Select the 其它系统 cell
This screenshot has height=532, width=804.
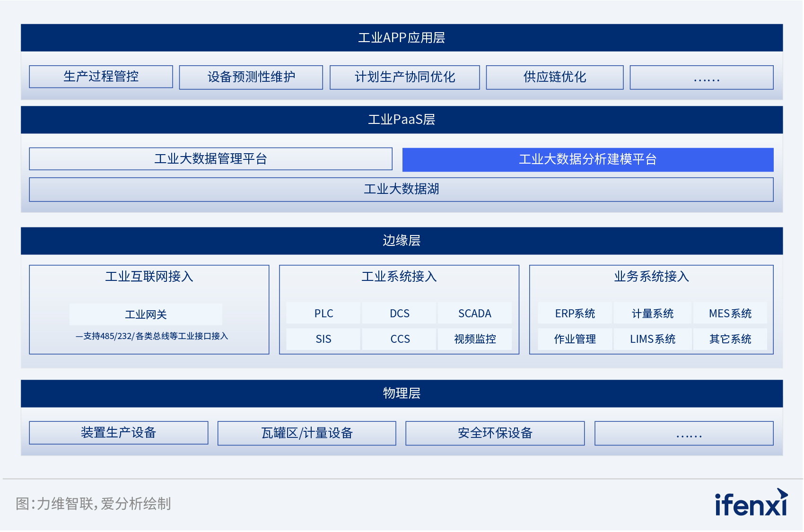tap(730, 339)
